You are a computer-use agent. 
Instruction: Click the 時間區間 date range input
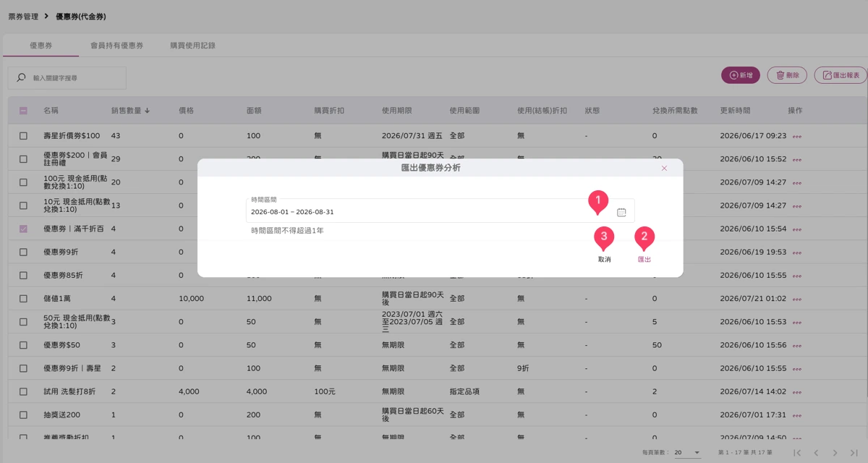[x=440, y=211]
